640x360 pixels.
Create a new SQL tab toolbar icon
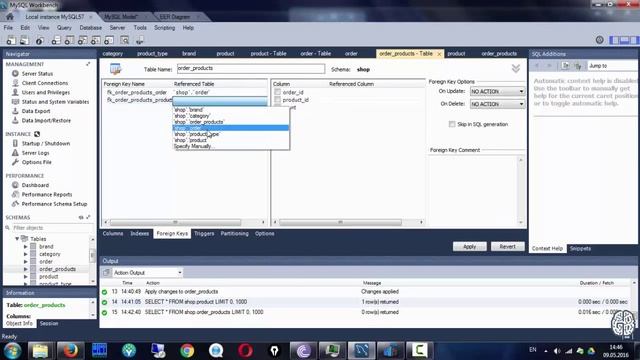(11, 40)
